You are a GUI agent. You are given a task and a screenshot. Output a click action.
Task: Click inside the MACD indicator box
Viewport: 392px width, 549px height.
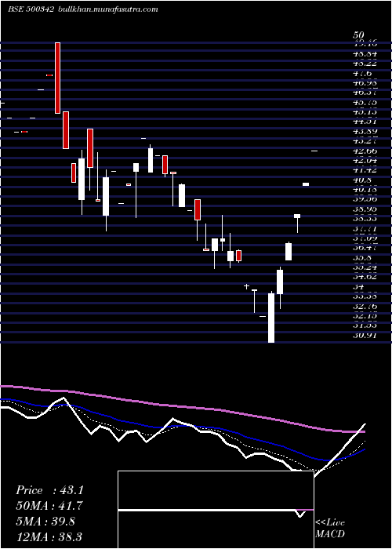coord(216,510)
